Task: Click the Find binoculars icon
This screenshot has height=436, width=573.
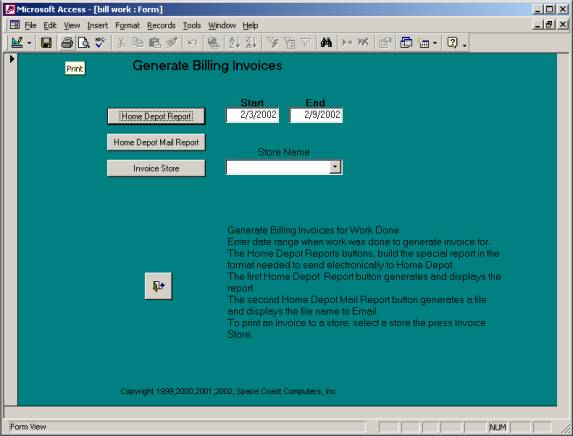Action: pyautogui.click(x=326, y=43)
